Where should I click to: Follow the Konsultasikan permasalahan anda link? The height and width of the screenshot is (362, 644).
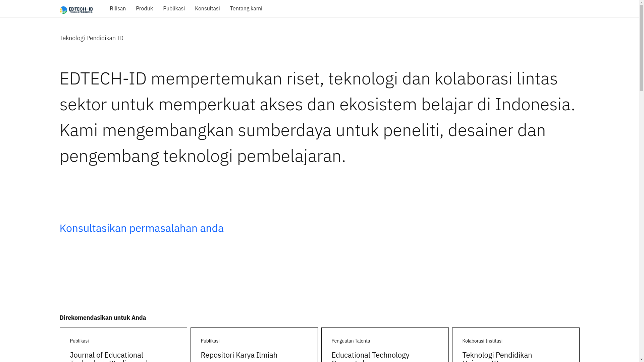pos(142,228)
